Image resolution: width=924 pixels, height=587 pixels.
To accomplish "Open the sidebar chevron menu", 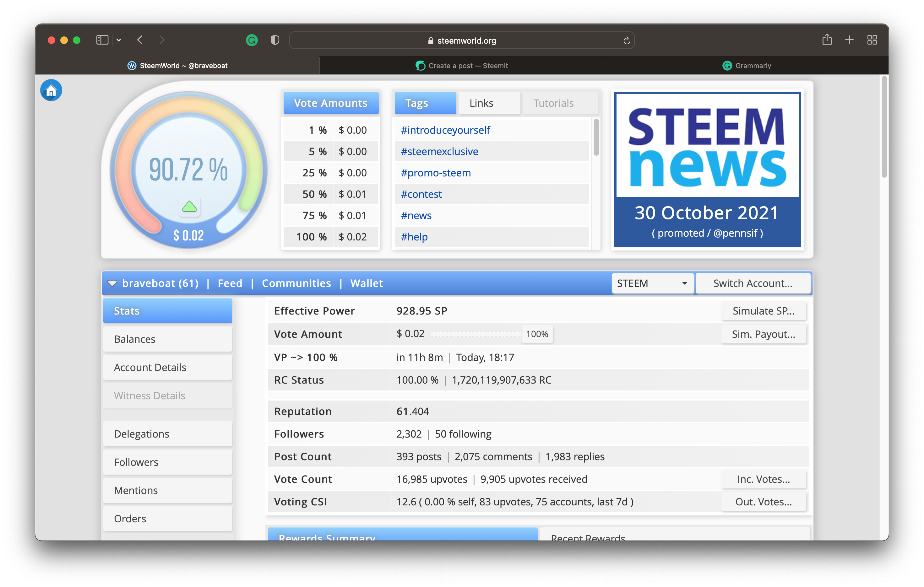I will point(119,40).
